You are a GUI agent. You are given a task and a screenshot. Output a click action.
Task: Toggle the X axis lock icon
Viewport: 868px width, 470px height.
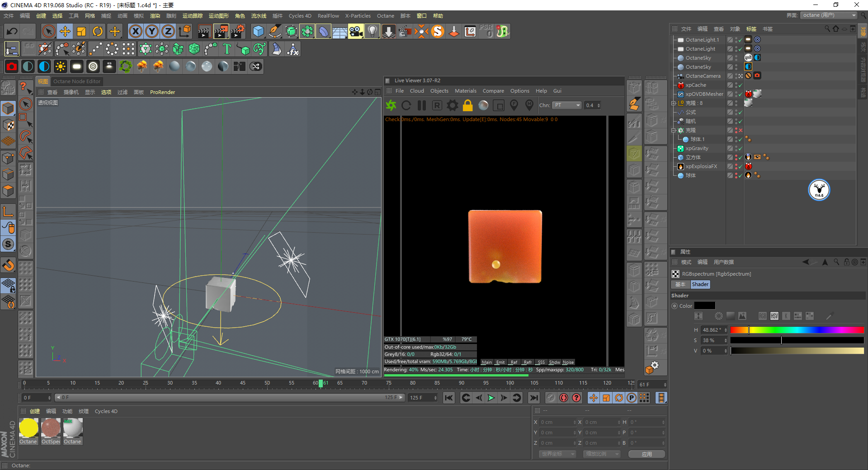(135, 31)
